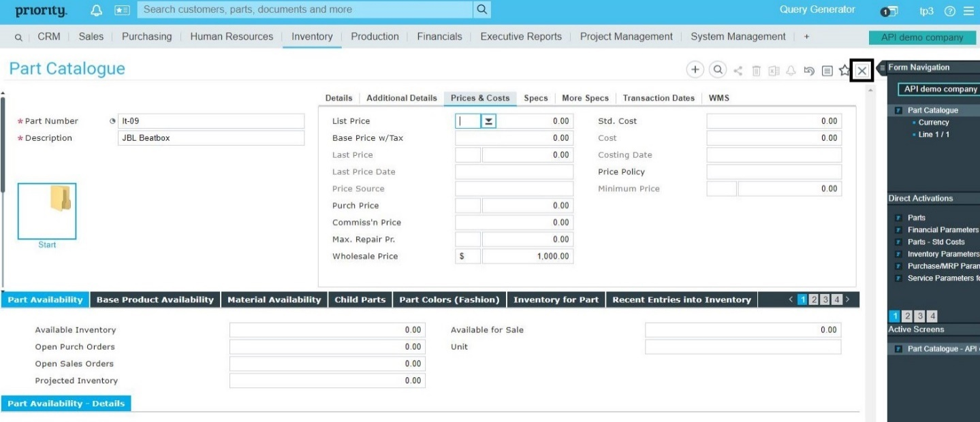Open Query Generator link in header

pos(817,10)
